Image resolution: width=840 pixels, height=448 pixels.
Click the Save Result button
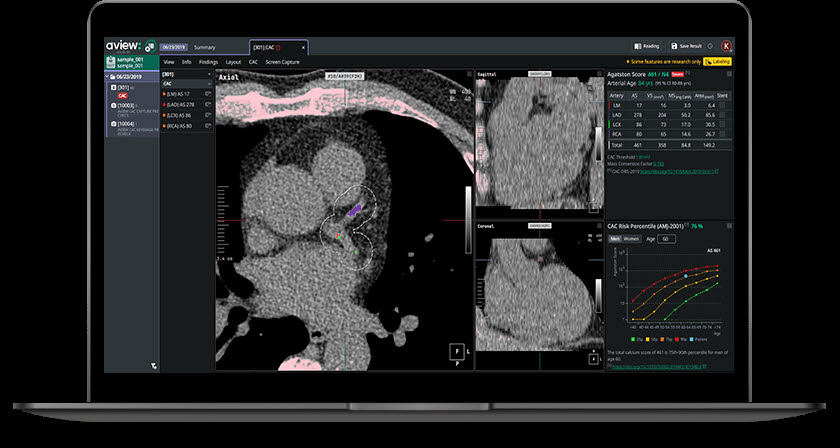686,46
